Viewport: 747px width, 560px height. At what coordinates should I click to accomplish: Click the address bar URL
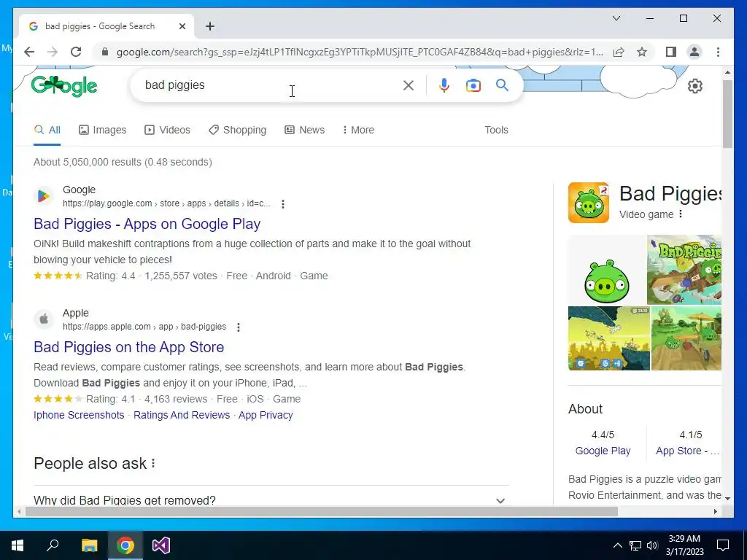[360, 52]
